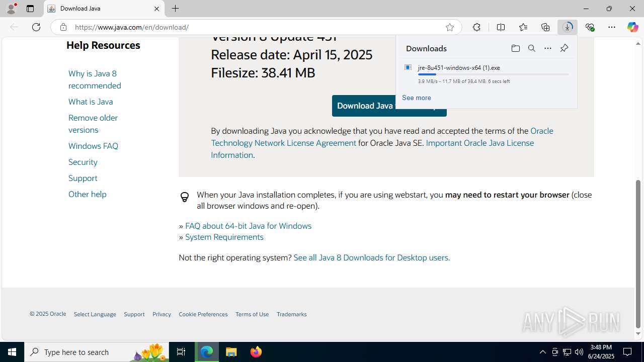Open the browser profile icon
Viewport: 644px width, 362px height.
pos(11,9)
